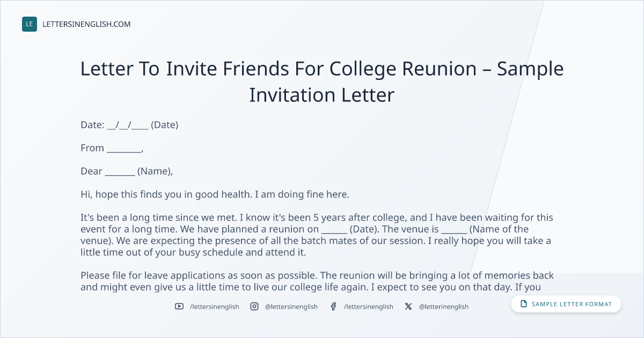
Task: Open the LETTERSINENGLISH.COM site link
Action: point(86,24)
